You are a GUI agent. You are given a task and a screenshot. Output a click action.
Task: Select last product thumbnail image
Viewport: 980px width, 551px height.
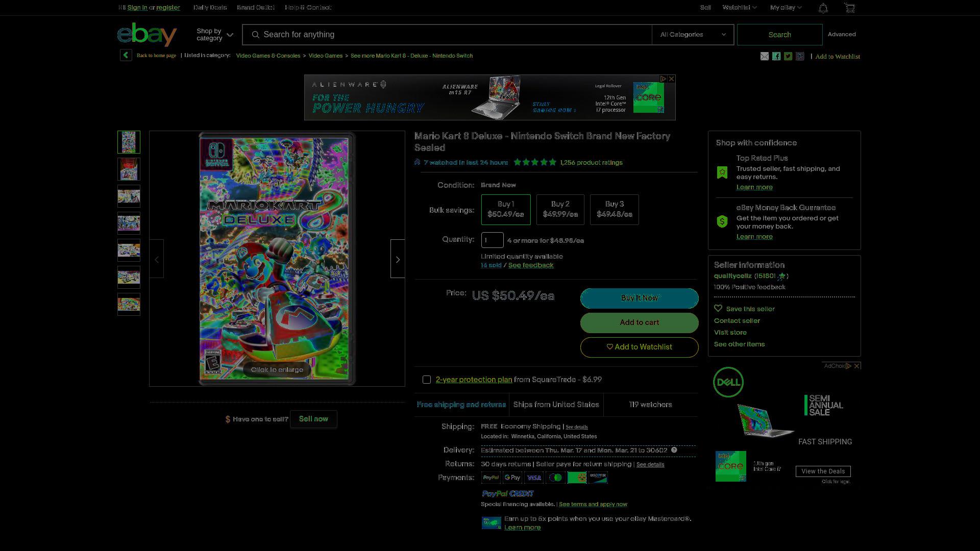click(x=129, y=304)
